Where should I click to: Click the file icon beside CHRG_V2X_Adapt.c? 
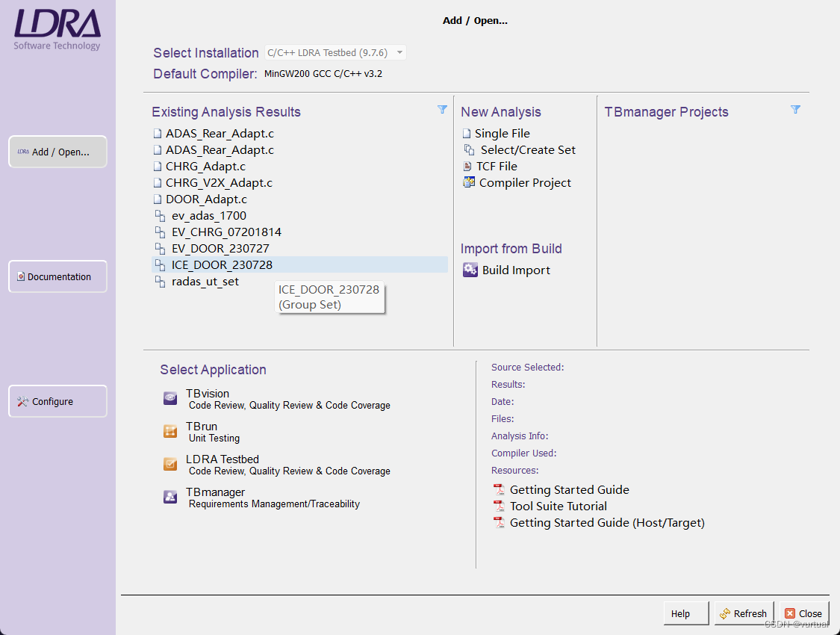[x=158, y=183]
